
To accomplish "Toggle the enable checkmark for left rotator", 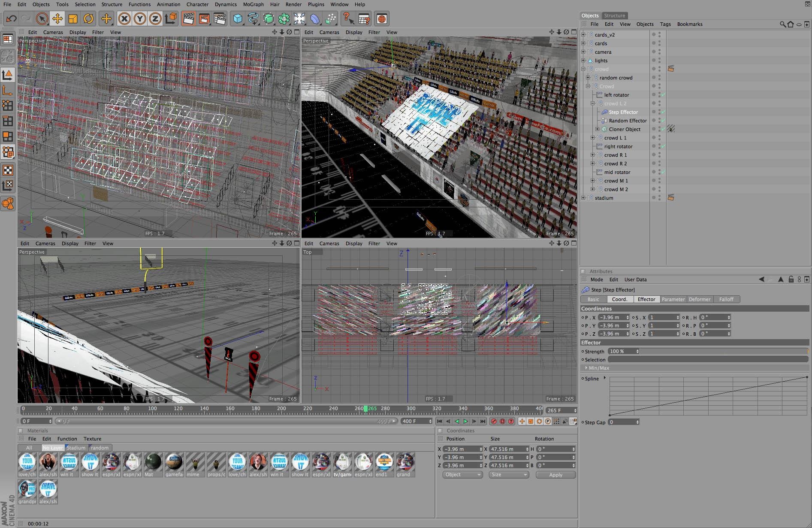I will coord(663,95).
